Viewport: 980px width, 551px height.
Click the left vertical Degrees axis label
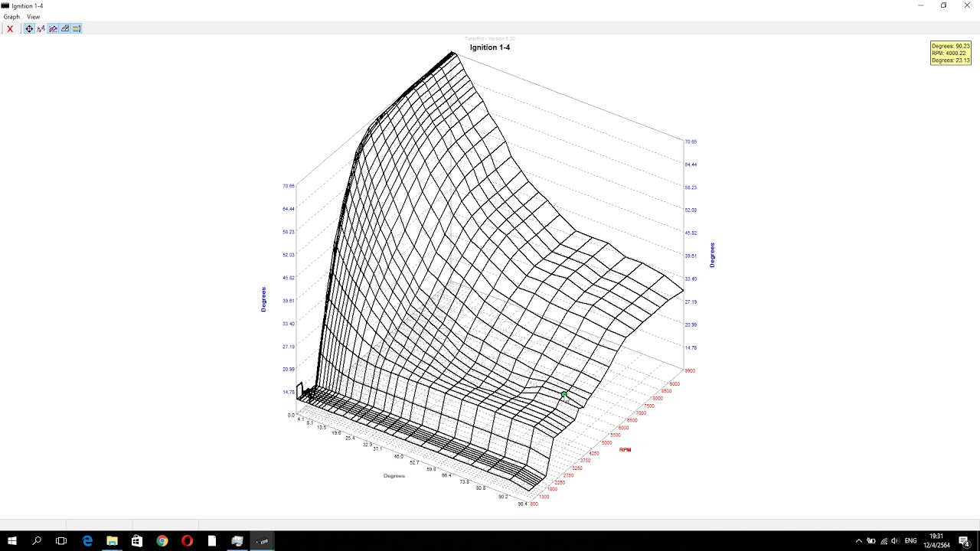(263, 299)
